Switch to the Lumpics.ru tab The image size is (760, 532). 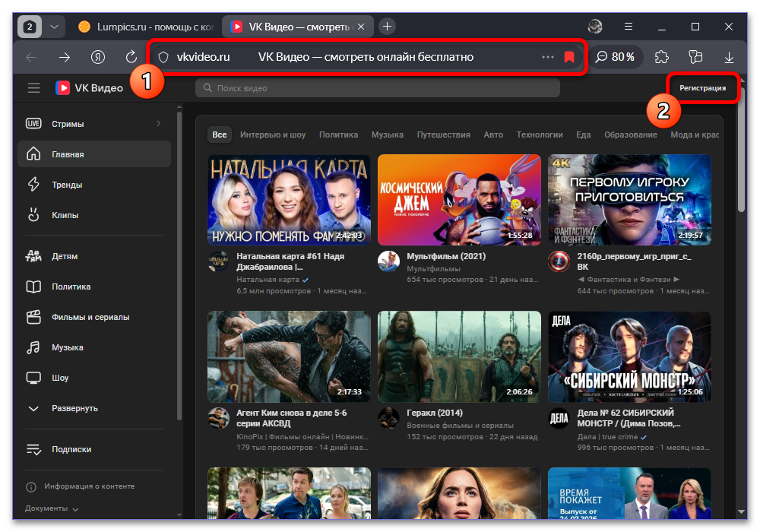tap(146, 27)
